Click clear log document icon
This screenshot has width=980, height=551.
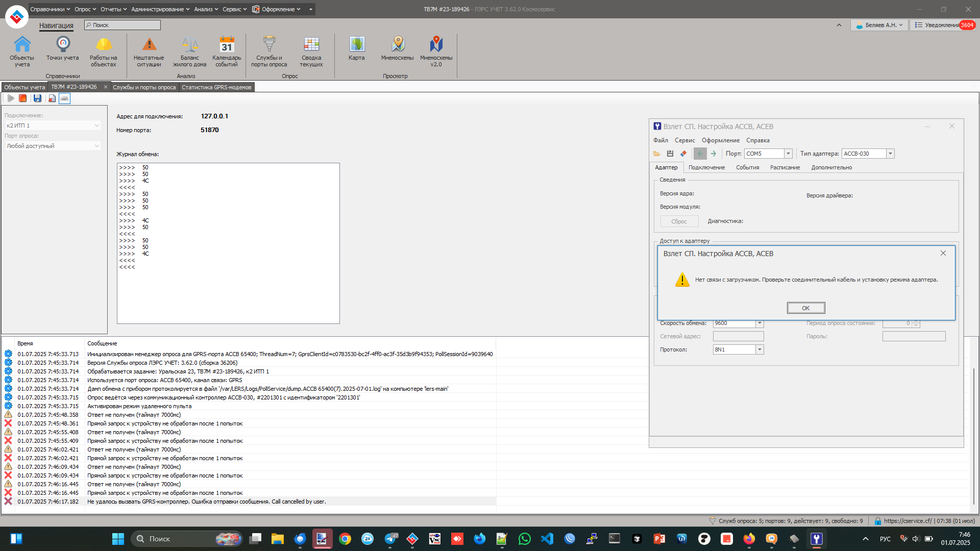point(52,98)
